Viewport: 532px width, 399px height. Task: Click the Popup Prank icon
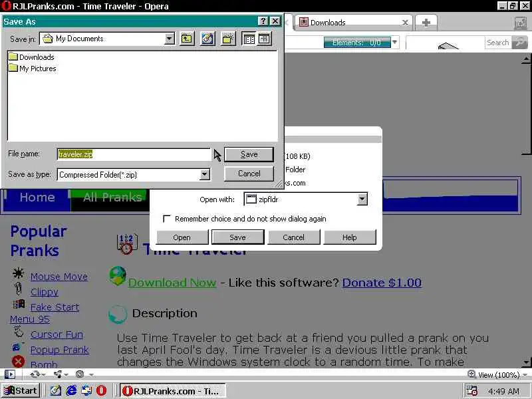[x=17, y=346]
